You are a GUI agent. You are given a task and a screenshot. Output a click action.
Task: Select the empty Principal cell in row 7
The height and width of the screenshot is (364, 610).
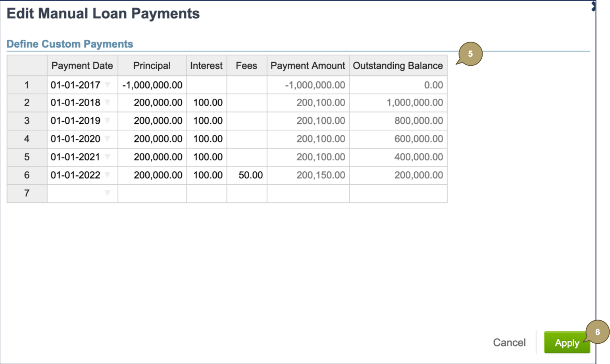(152, 193)
